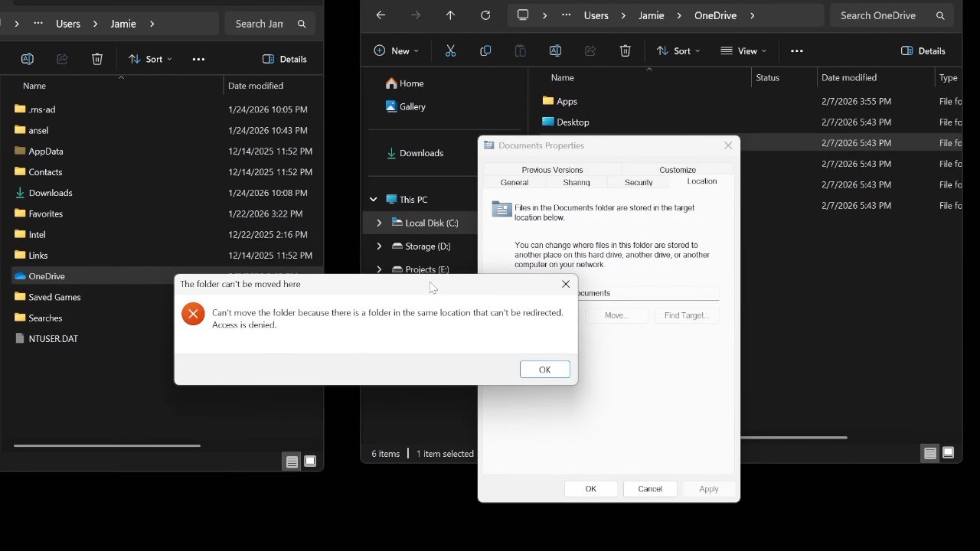Click the Share icon in Jamie window toolbar
The width and height of the screenshot is (980, 551).
63,59
